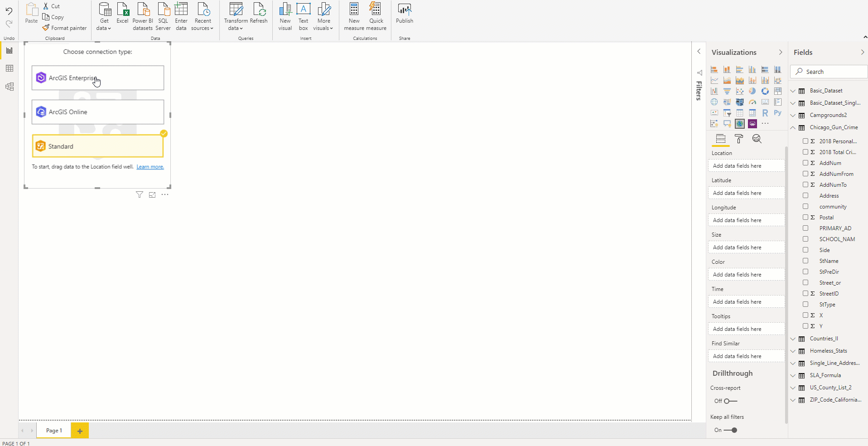Select the Page 1 tab

pyautogui.click(x=54, y=431)
